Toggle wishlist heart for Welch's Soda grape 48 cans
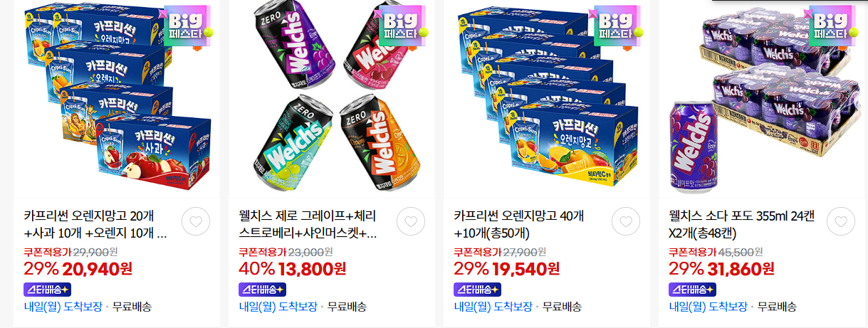Viewport: 868px width, 328px height. (841, 222)
